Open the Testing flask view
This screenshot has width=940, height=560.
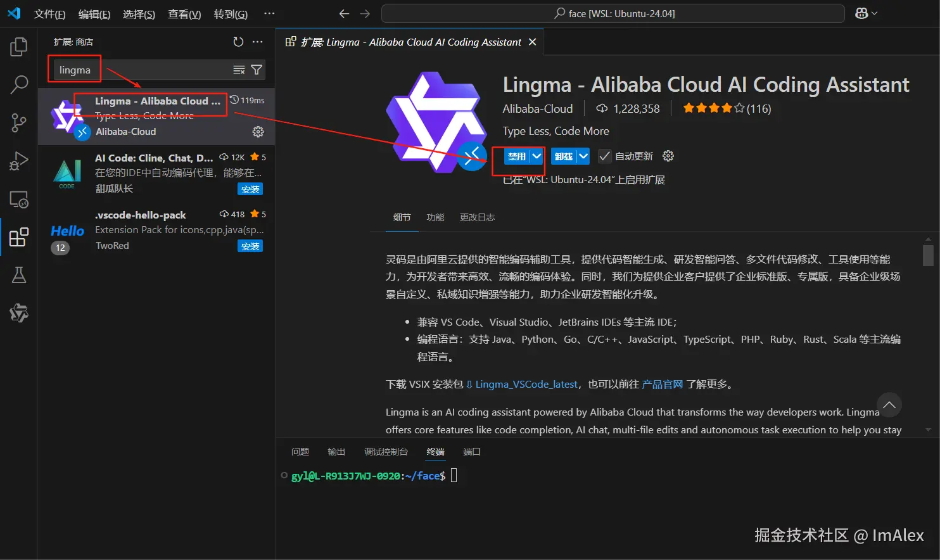[x=19, y=275]
